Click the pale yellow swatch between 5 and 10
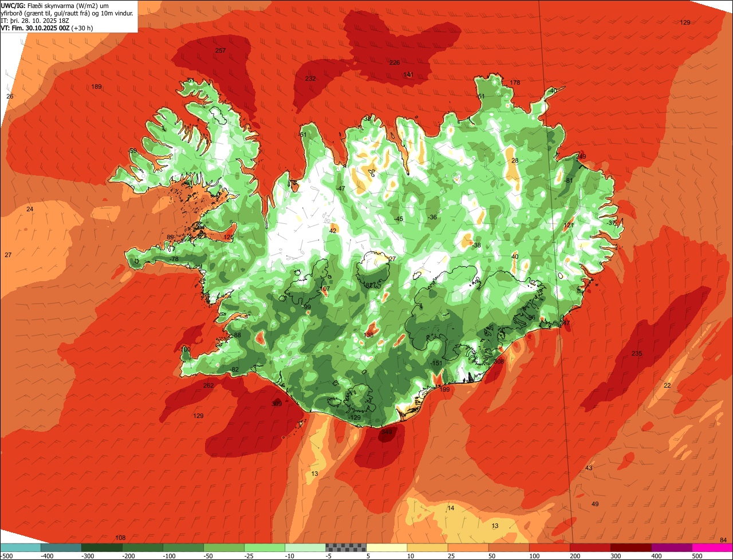 [x=387, y=547]
